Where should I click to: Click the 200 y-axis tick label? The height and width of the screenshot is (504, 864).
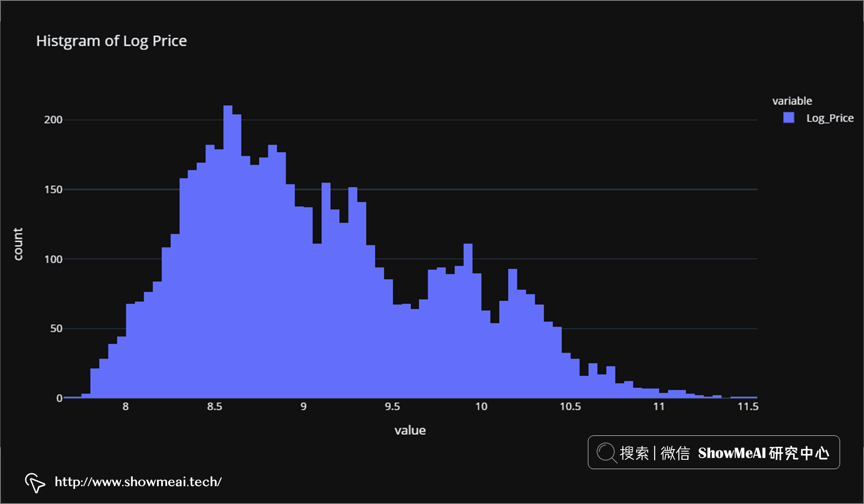tap(53, 120)
